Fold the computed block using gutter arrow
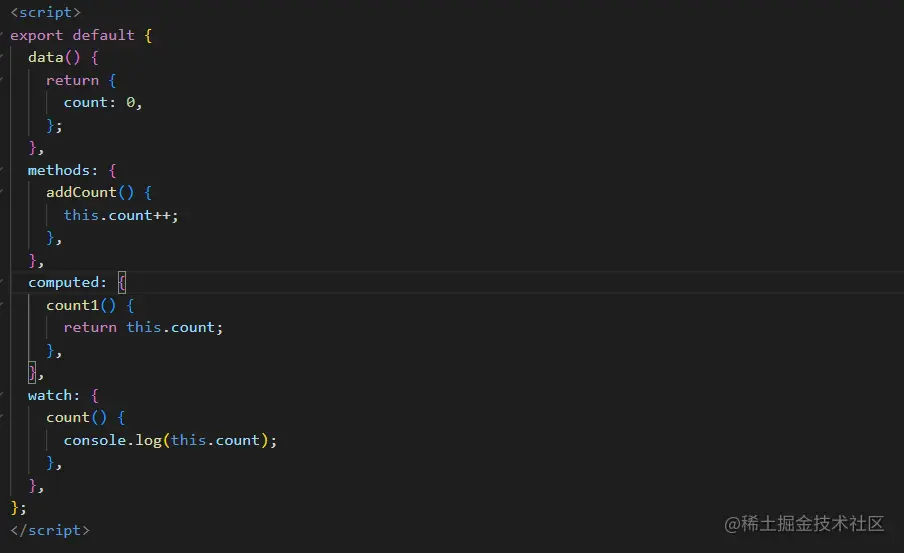Image resolution: width=904 pixels, height=553 pixels. (2, 283)
